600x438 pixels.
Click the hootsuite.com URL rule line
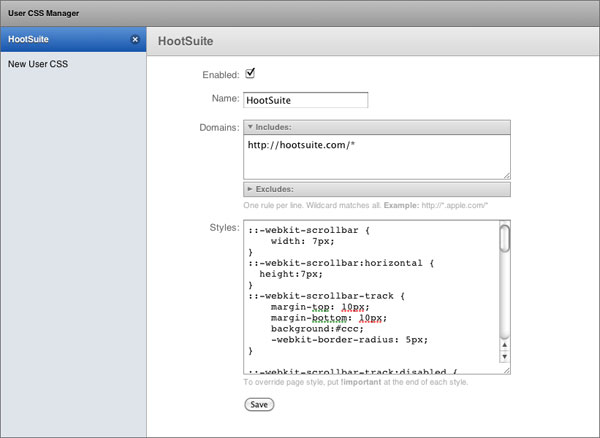pos(301,146)
